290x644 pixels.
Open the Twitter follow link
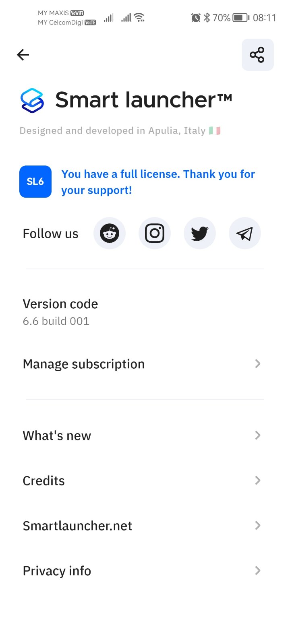pos(200,233)
